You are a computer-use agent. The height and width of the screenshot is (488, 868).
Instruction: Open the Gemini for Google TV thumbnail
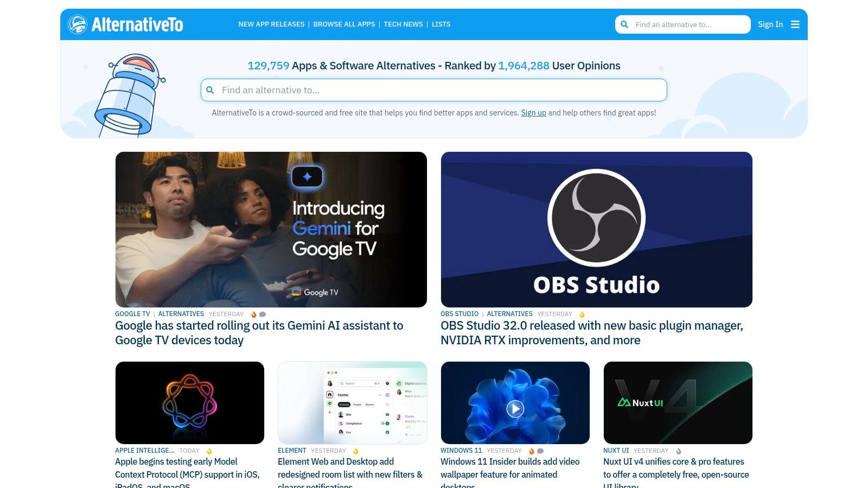271,229
